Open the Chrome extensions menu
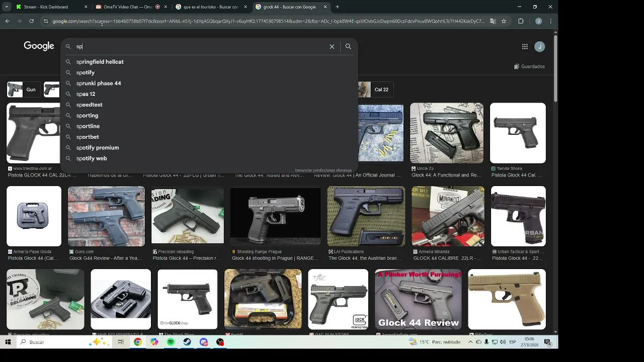Screen dimensions: 644x362 [521, 21]
